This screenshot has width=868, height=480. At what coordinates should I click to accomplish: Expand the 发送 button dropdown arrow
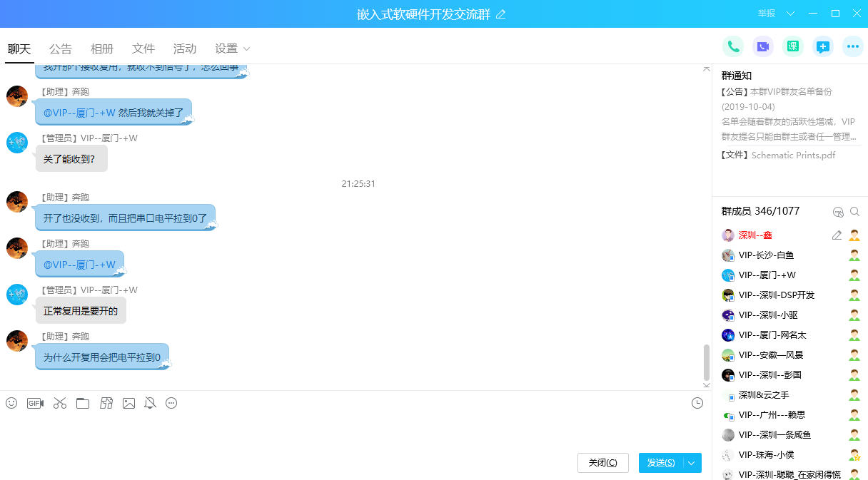click(691, 463)
